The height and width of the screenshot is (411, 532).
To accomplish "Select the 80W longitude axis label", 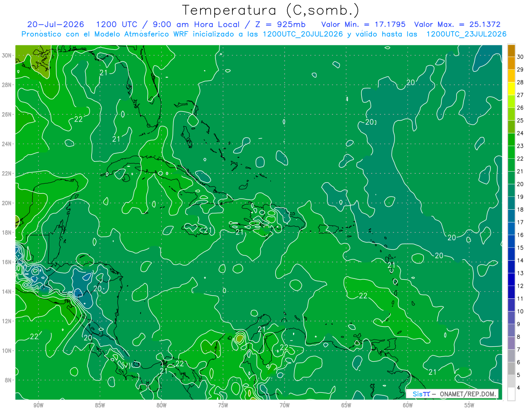I will click(x=162, y=405).
